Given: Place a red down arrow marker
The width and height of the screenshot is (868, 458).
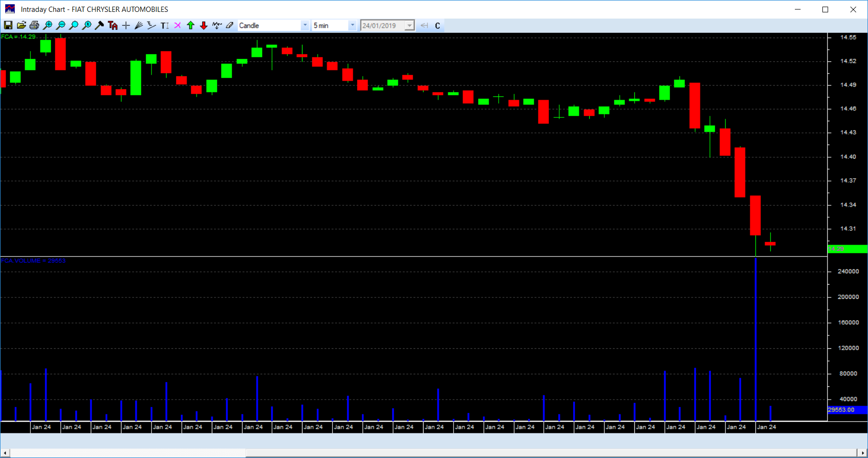Looking at the screenshot, I should (x=204, y=25).
